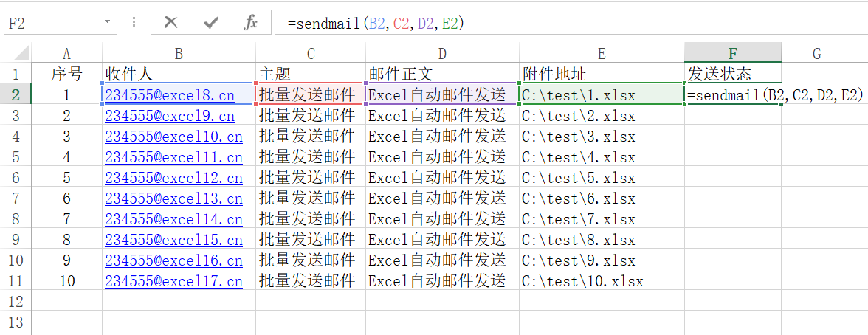Select serial number 1 in column A
The height and width of the screenshot is (335, 868).
67,94
